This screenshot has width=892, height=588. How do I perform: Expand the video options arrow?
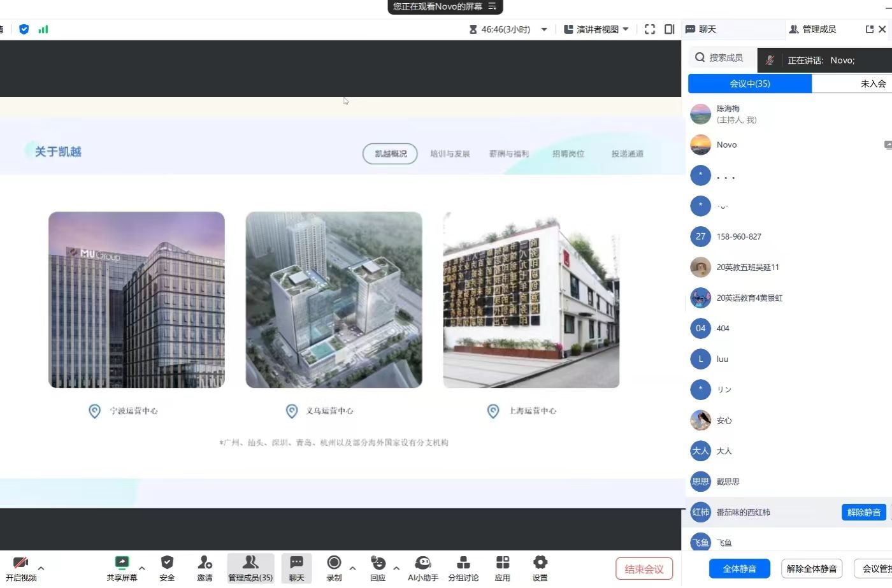[x=41, y=568]
